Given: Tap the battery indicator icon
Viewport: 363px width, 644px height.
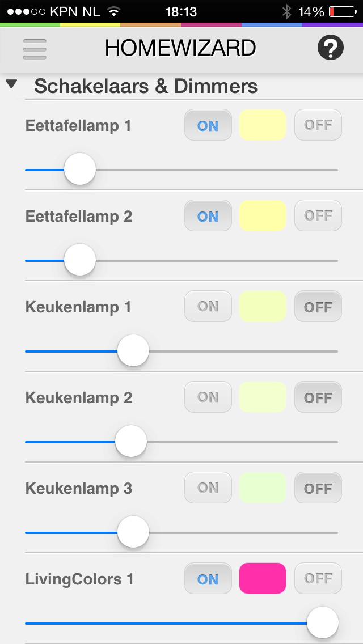Looking at the screenshot, I should tap(340, 11).
